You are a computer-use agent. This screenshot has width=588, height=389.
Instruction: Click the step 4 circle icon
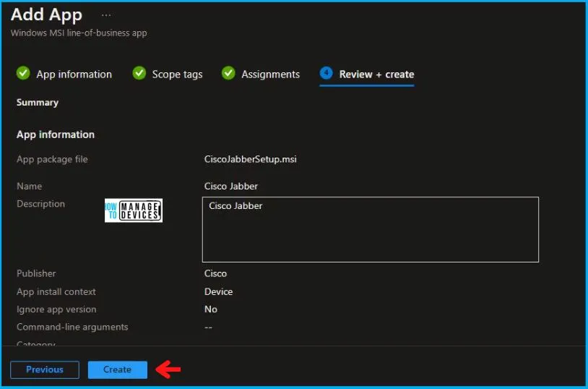tap(327, 73)
